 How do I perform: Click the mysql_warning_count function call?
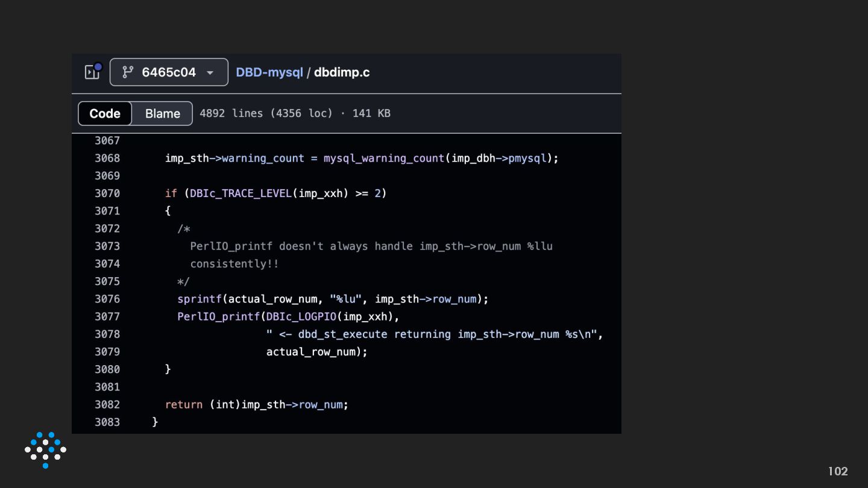point(383,158)
